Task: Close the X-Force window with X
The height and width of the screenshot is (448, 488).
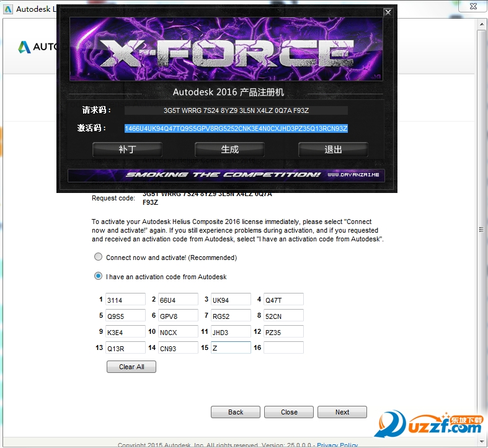Action: point(388,12)
